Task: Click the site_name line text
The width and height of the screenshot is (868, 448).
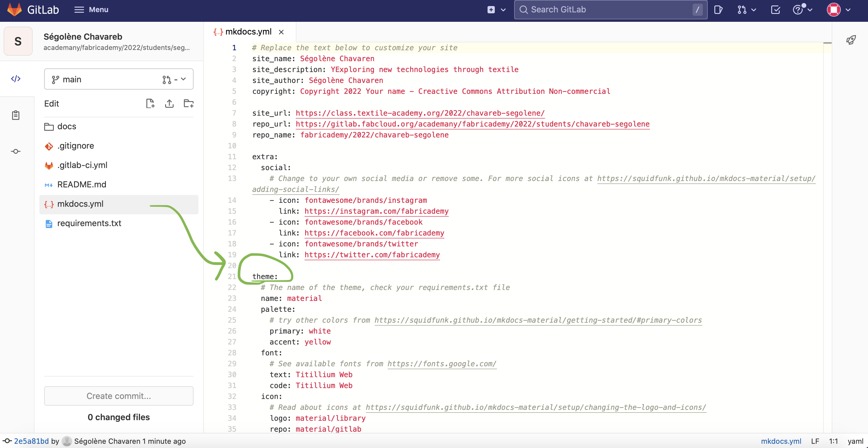Action: click(x=313, y=59)
